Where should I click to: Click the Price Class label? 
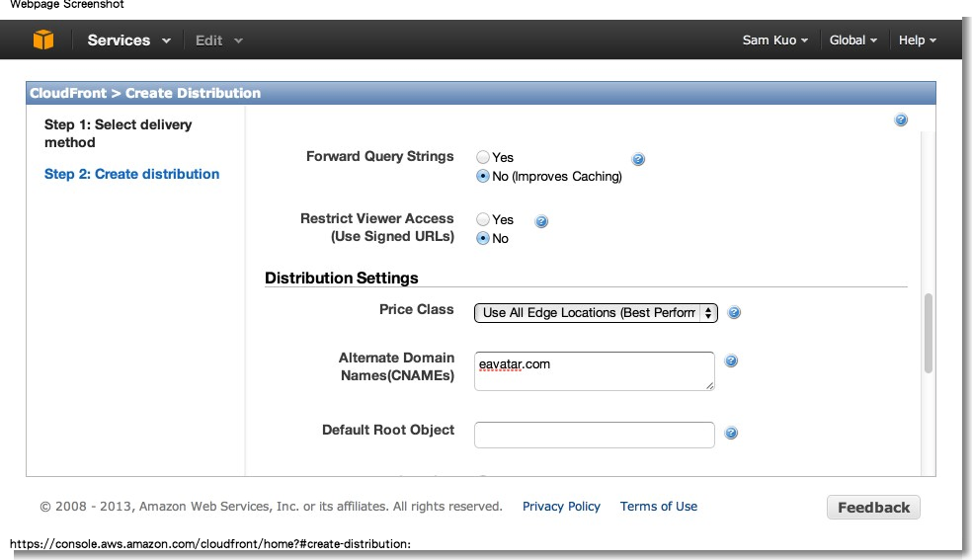[417, 309]
